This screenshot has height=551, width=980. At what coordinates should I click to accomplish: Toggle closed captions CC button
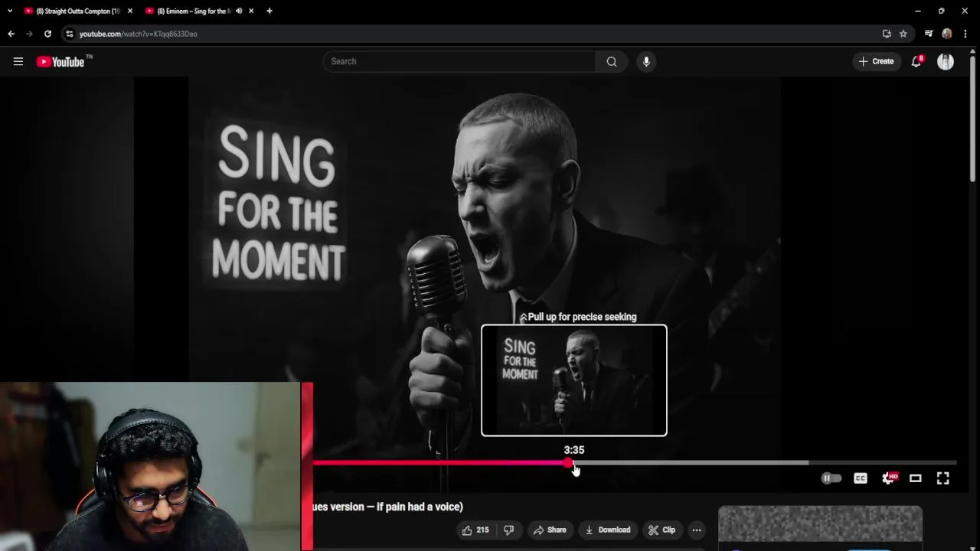pyautogui.click(x=861, y=478)
